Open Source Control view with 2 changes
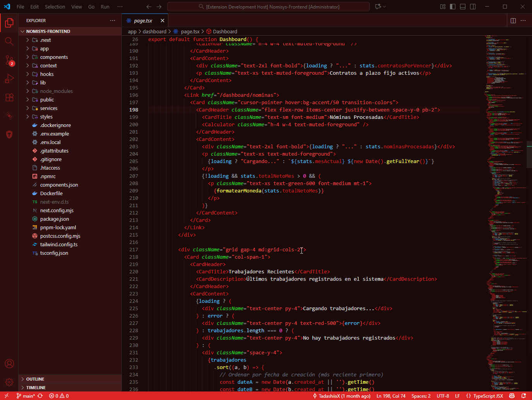Screen dimensions: 532x400 click(9, 60)
